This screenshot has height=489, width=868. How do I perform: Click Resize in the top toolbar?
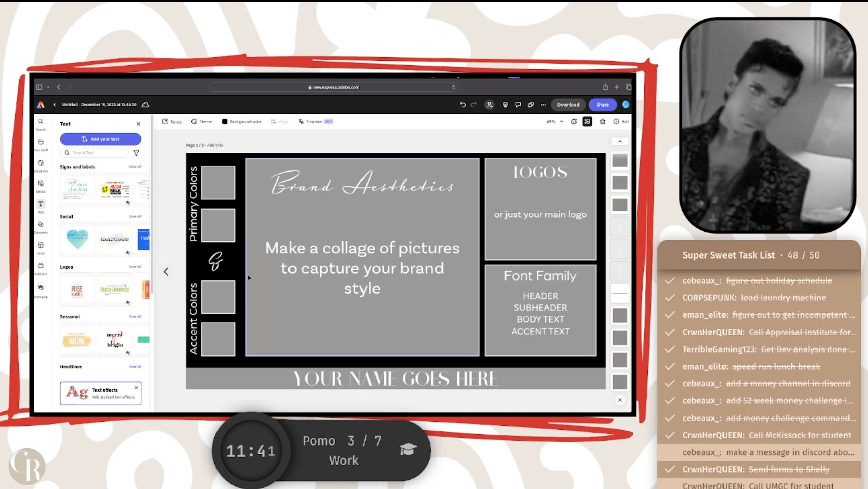172,122
